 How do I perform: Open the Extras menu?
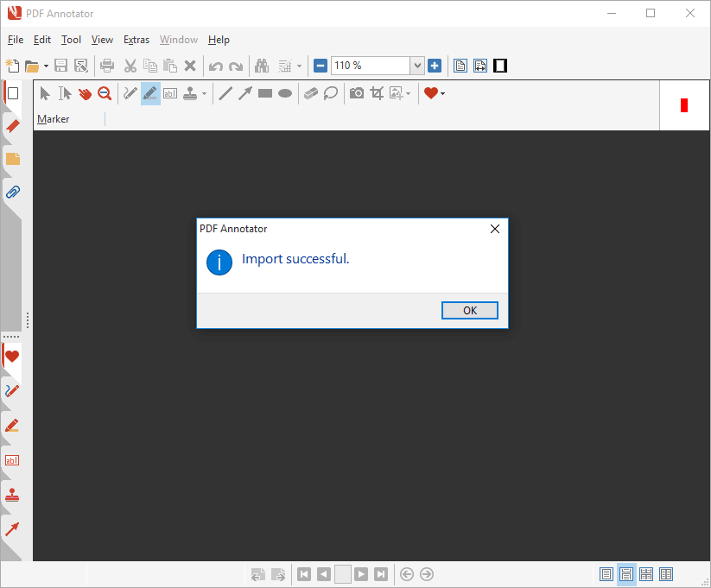pos(136,40)
